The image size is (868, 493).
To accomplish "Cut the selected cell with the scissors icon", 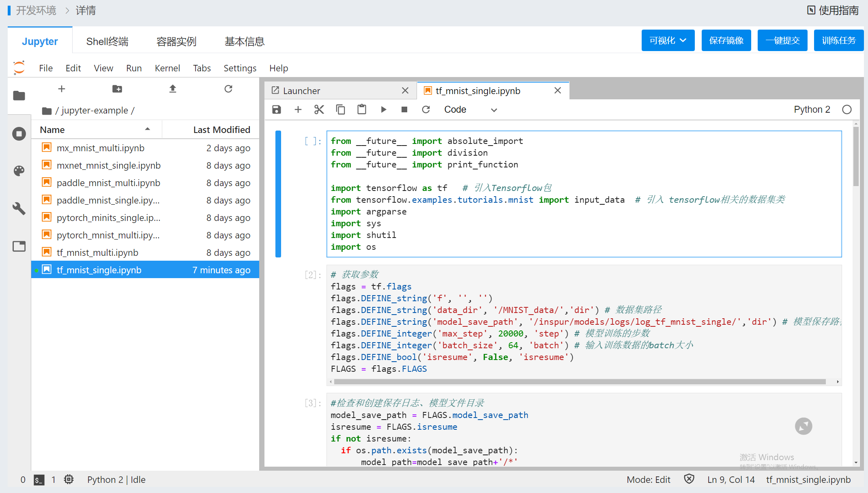I will [319, 109].
